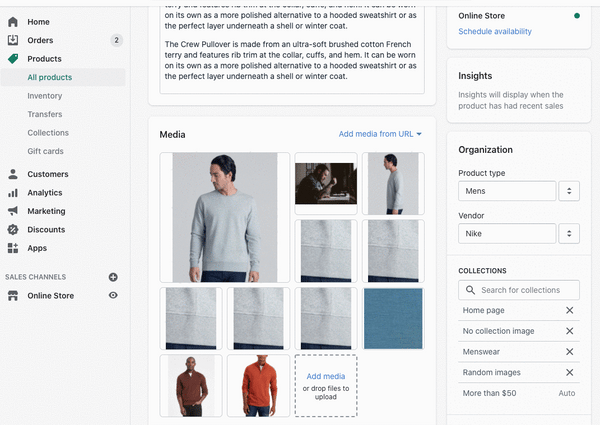Click the Home icon in sidebar
Image resolution: width=600 pixels, height=425 pixels.
[x=13, y=21]
